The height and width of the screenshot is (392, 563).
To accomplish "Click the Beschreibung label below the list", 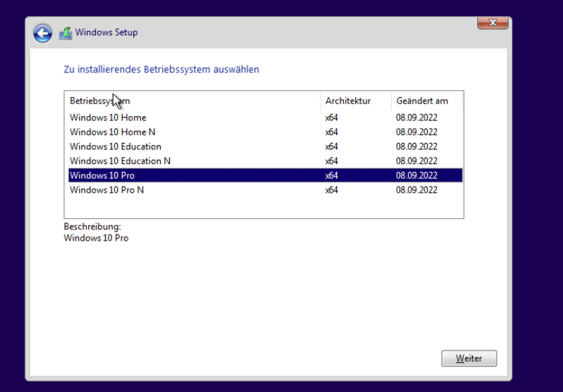I will (92, 227).
